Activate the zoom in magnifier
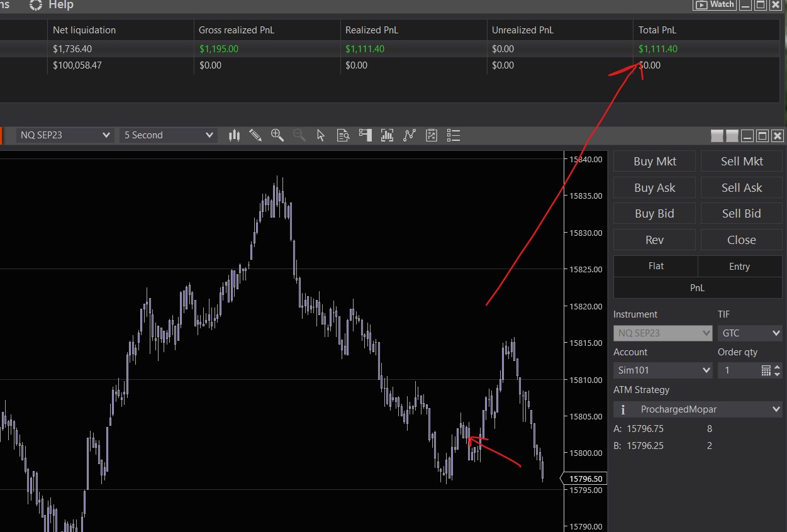Screen dimensions: 787x532 point(277,135)
